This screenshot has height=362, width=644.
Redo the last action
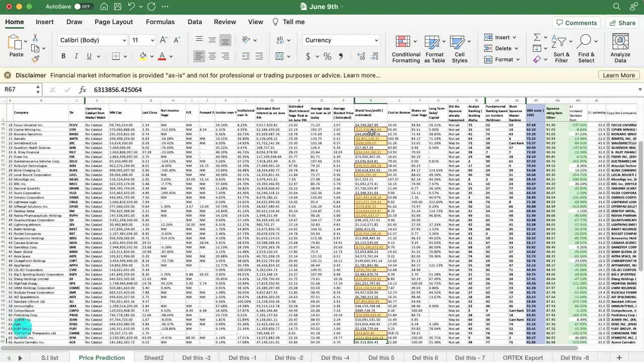coord(151,7)
